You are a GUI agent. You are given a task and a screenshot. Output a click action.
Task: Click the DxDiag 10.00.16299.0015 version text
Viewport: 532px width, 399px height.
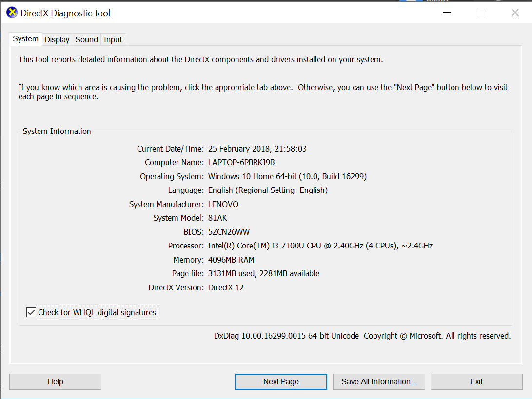(x=286, y=336)
